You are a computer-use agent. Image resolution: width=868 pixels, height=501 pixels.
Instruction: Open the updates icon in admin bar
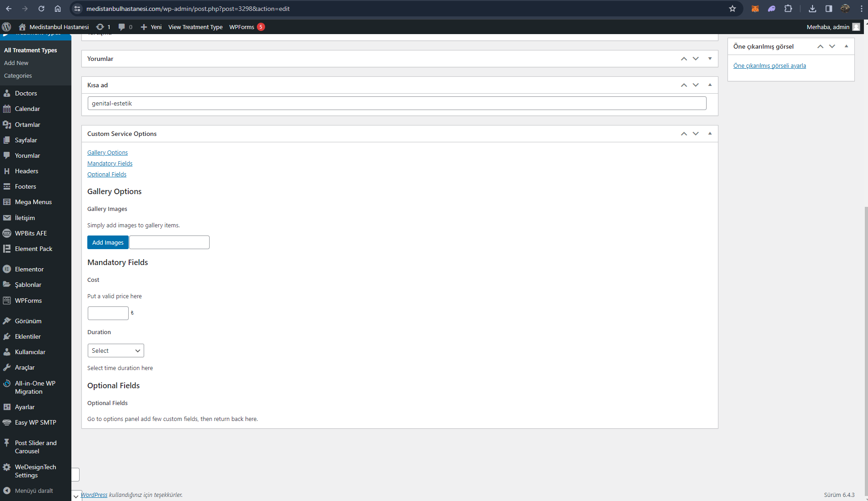click(103, 27)
